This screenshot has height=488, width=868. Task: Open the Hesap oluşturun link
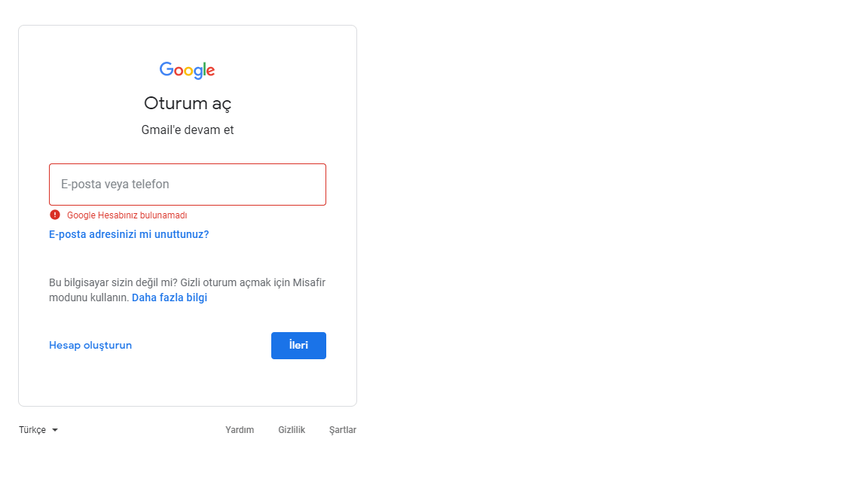coord(90,345)
